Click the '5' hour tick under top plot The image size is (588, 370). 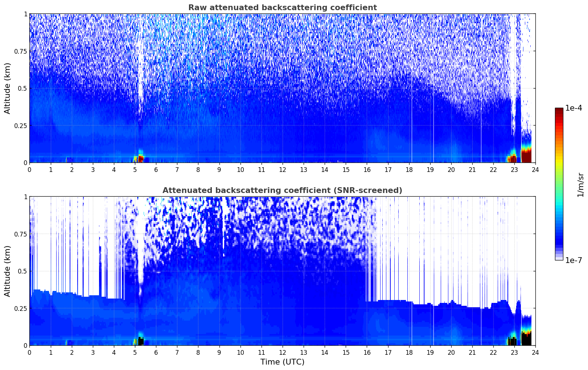pyautogui.click(x=135, y=170)
